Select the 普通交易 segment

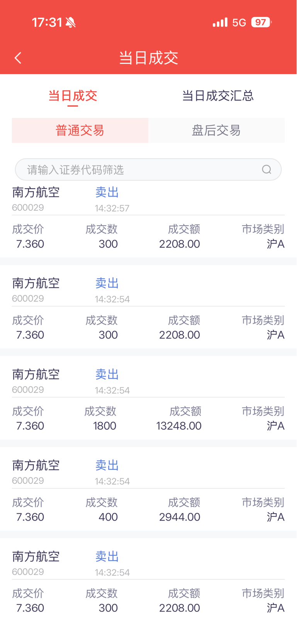(80, 130)
